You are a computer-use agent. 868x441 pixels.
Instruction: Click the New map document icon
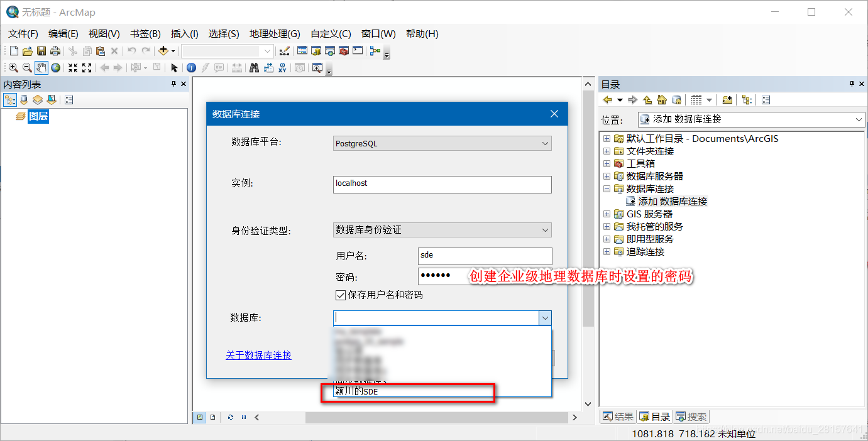14,51
